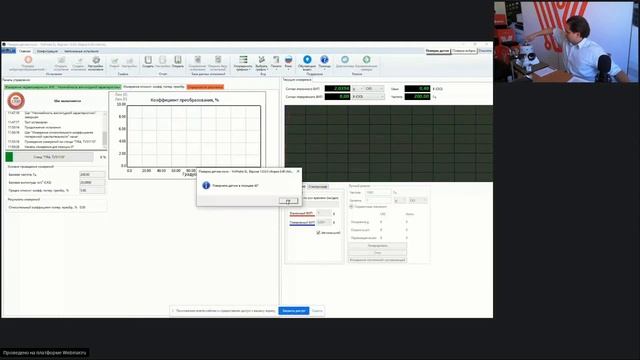
Task: Click the Поверка датчика button at top right
Action: pos(438,51)
